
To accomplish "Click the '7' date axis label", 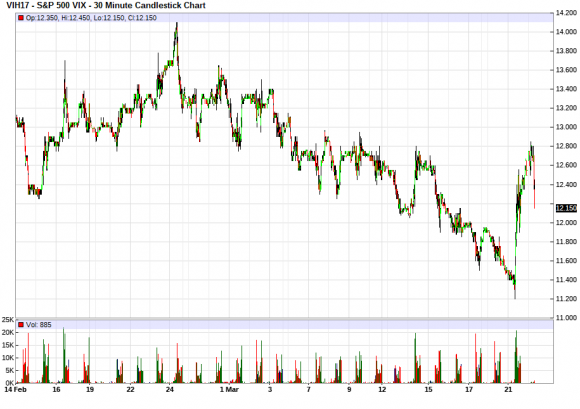I will [x=308, y=390].
